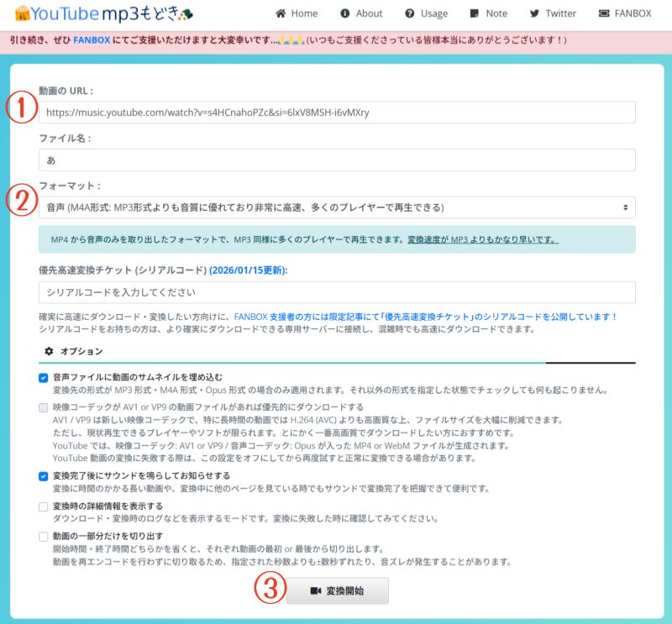Click the About info circle icon
The image size is (672, 624).
[344, 13]
